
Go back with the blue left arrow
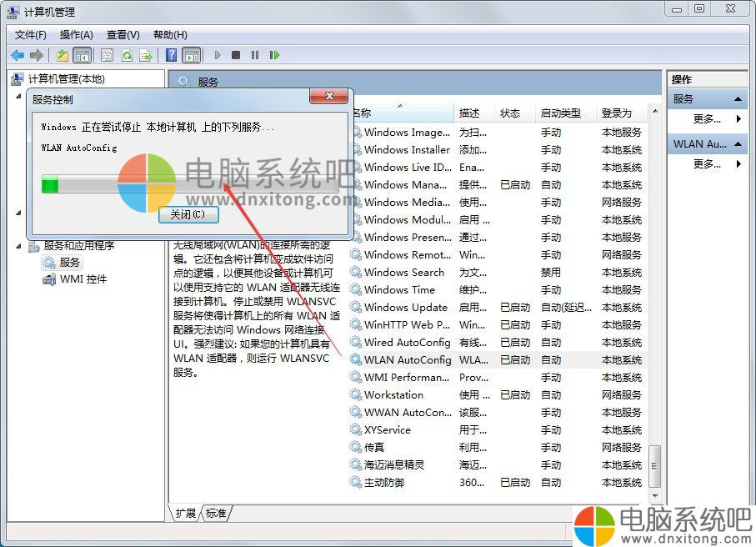point(18,56)
